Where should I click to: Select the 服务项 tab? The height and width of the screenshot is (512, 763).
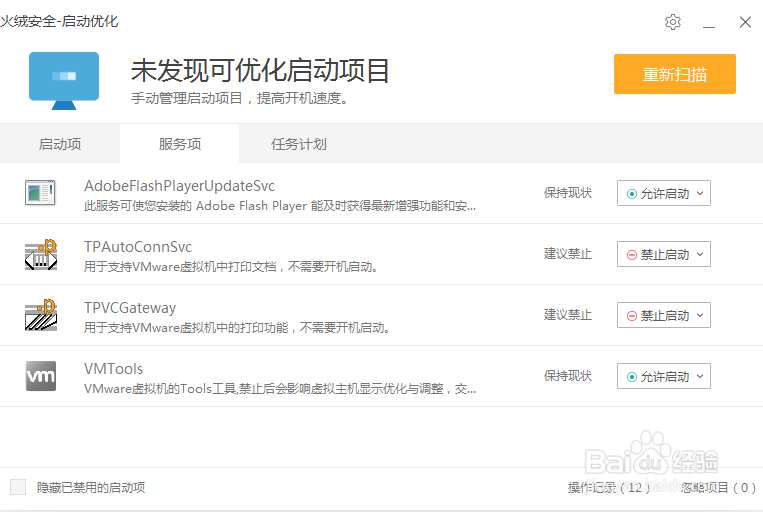click(x=180, y=144)
